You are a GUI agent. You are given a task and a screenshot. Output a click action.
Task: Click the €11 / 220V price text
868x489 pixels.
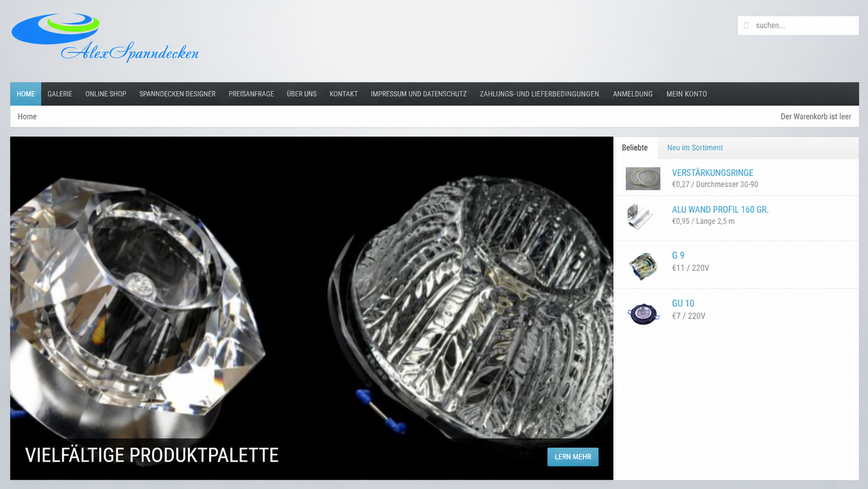pyautogui.click(x=690, y=268)
